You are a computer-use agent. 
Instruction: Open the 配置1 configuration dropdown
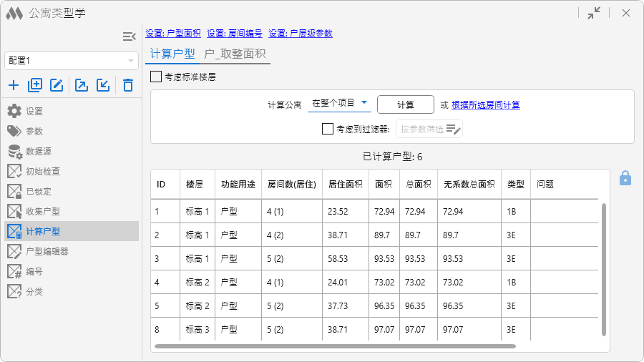click(x=71, y=61)
